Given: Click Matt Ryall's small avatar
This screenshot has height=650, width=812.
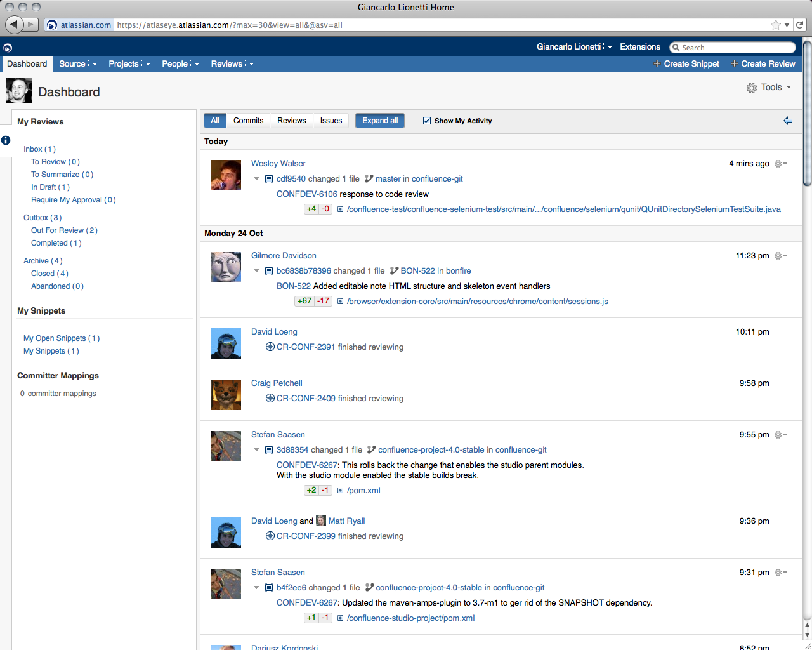Looking at the screenshot, I should coord(321,521).
